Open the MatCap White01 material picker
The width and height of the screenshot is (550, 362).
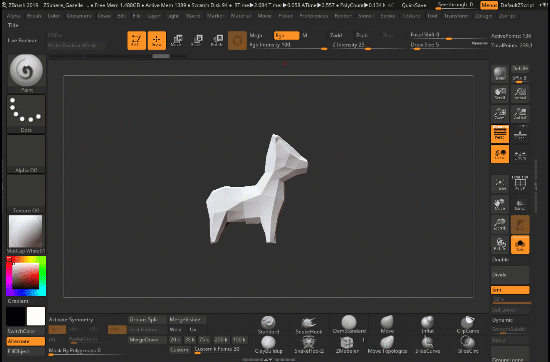(26, 234)
